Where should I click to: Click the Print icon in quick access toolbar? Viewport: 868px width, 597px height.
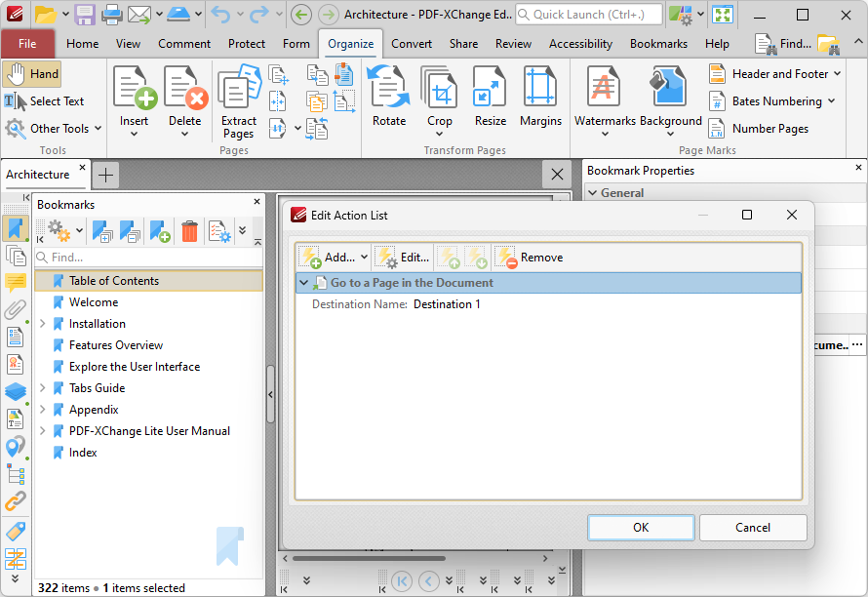111,15
